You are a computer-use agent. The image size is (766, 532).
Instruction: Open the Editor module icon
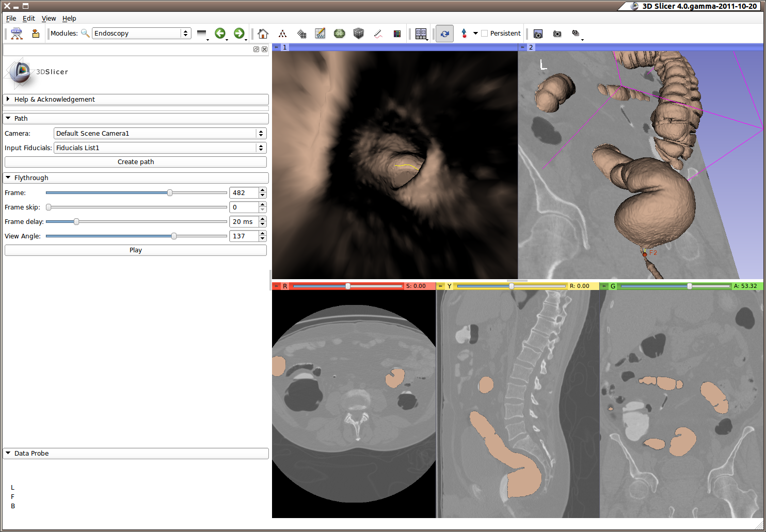point(320,34)
